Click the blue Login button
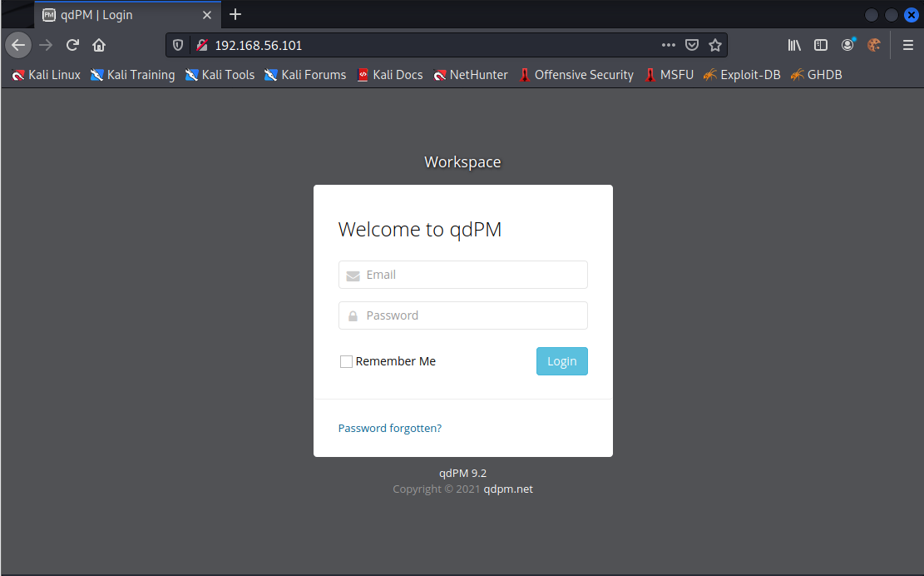The height and width of the screenshot is (576, 924). (x=561, y=361)
